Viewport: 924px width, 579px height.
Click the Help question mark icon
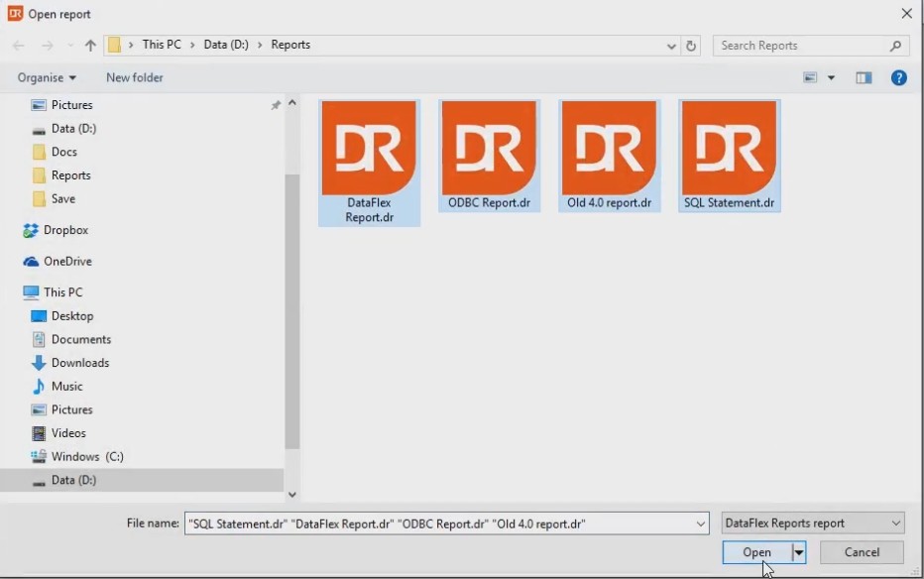click(898, 77)
